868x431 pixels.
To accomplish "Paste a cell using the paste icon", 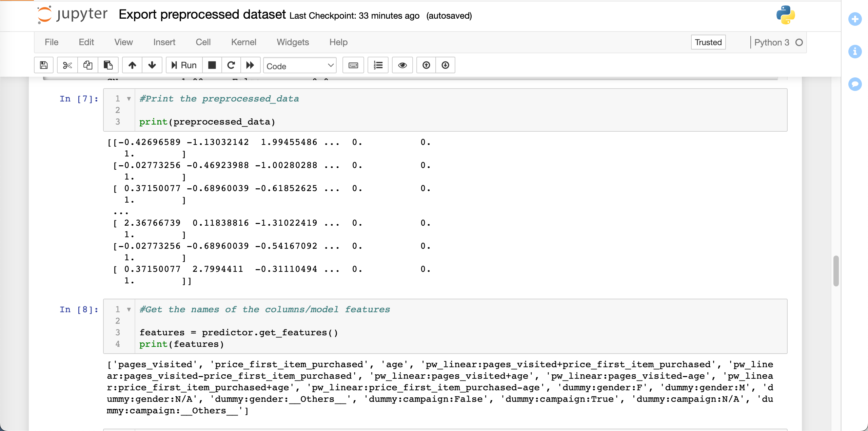I will (x=108, y=65).
